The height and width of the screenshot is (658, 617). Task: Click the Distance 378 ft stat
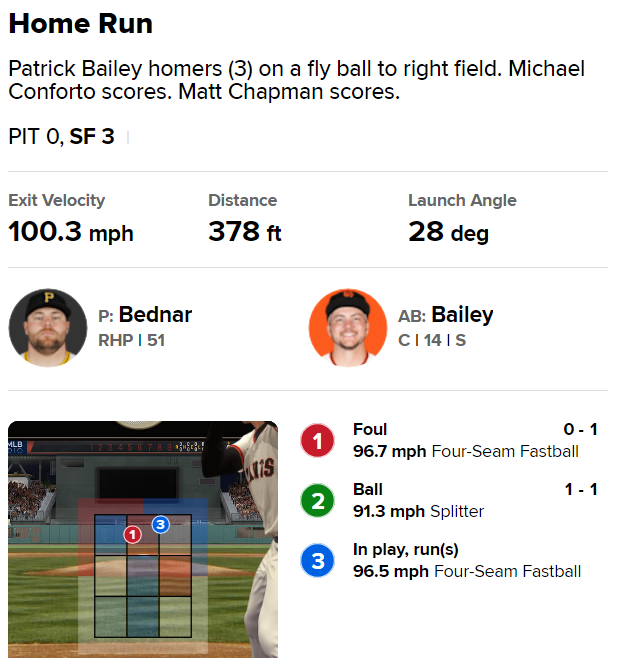coord(245,219)
